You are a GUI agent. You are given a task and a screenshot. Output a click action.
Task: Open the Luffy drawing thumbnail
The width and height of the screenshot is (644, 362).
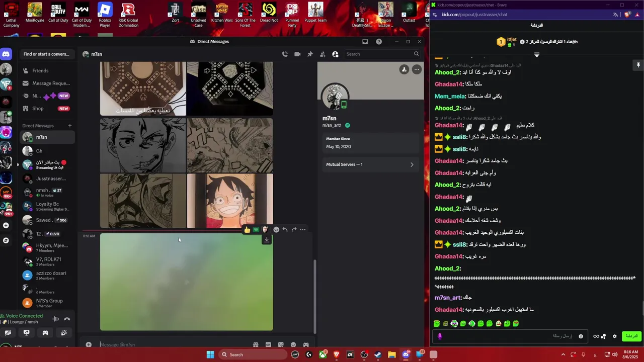tap(230, 201)
